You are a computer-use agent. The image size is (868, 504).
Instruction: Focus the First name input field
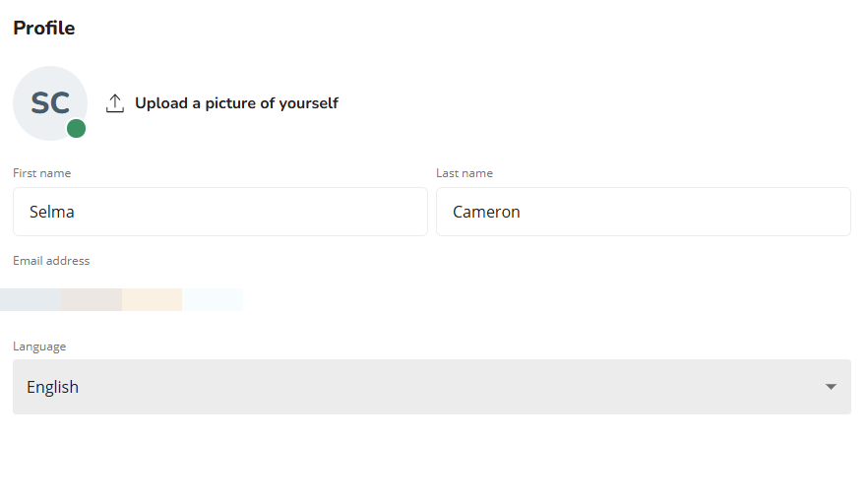tap(220, 212)
